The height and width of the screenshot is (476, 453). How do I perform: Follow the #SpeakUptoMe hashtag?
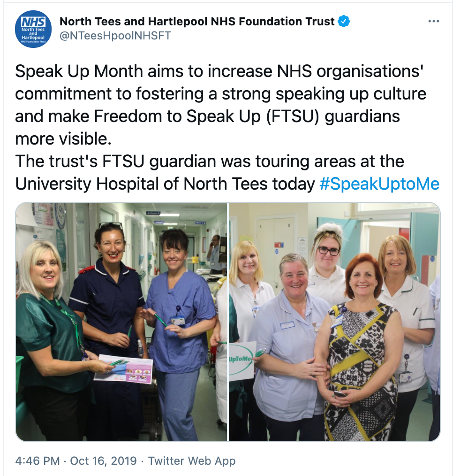[x=379, y=184]
